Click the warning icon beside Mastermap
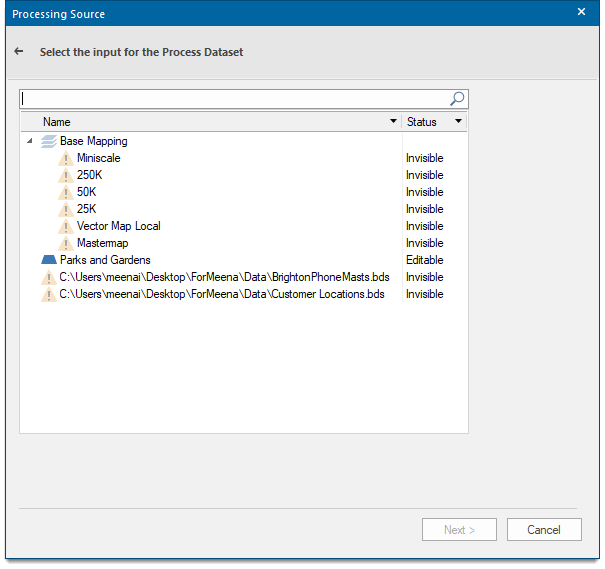The image size is (605, 569). (66, 243)
